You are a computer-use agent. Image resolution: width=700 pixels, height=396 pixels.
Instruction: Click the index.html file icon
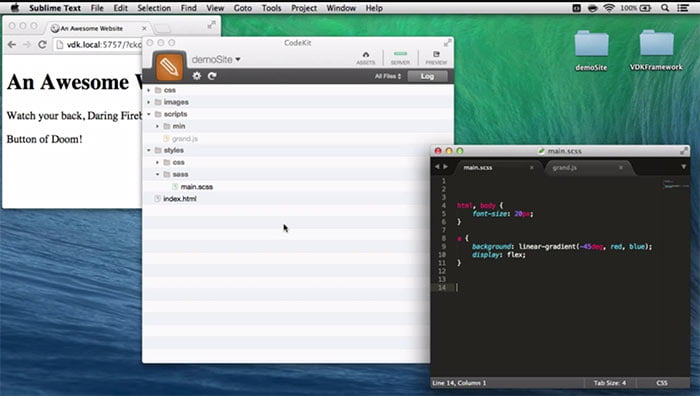click(157, 199)
